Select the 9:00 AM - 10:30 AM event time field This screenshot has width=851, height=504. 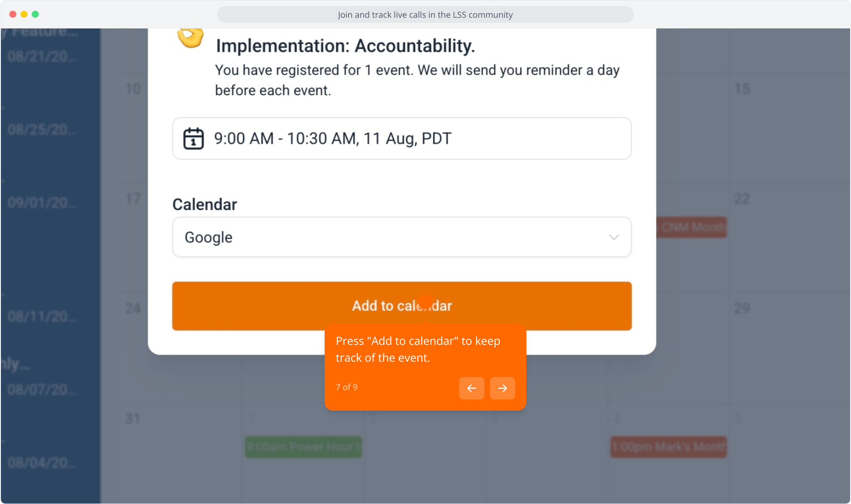402,139
